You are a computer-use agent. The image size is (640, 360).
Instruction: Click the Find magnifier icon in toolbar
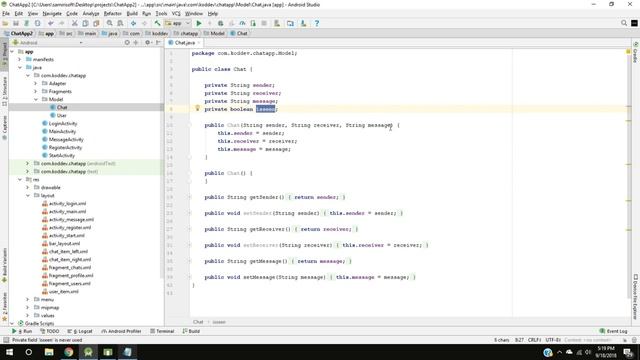109,23
